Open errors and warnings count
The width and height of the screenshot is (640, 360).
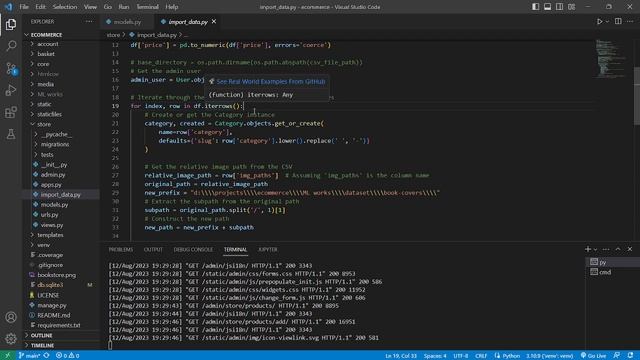coord(67,356)
